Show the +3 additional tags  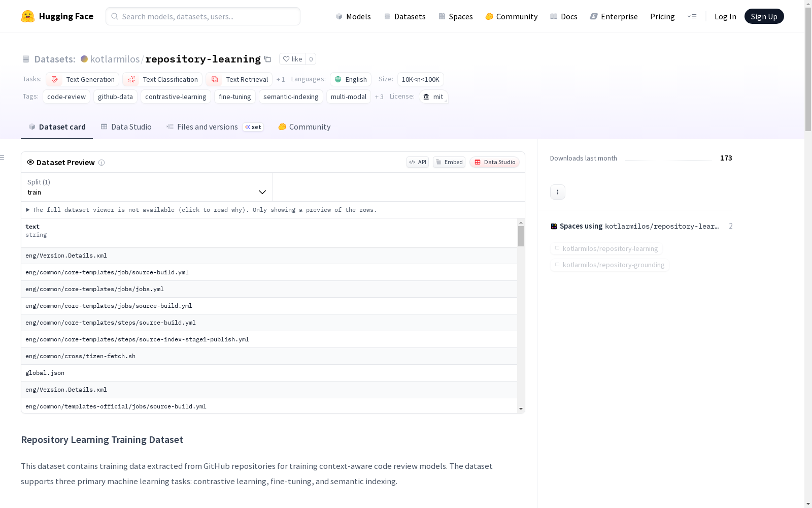click(379, 97)
